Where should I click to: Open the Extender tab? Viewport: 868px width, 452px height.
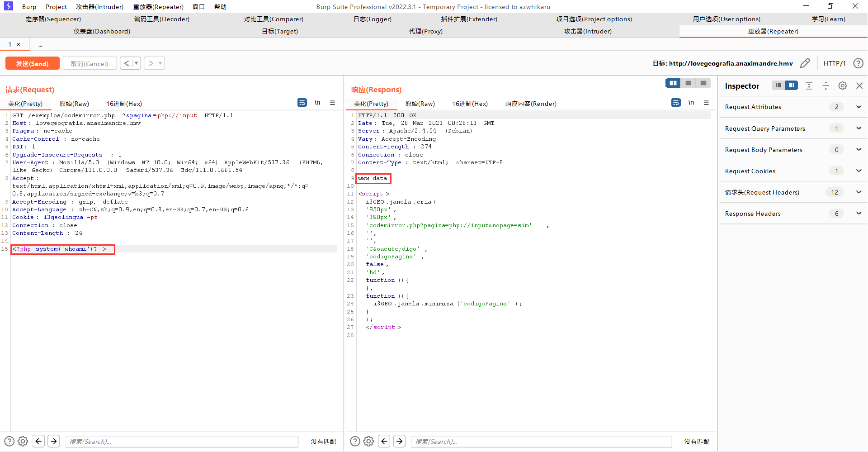pyautogui.click(x=469, y=19)
